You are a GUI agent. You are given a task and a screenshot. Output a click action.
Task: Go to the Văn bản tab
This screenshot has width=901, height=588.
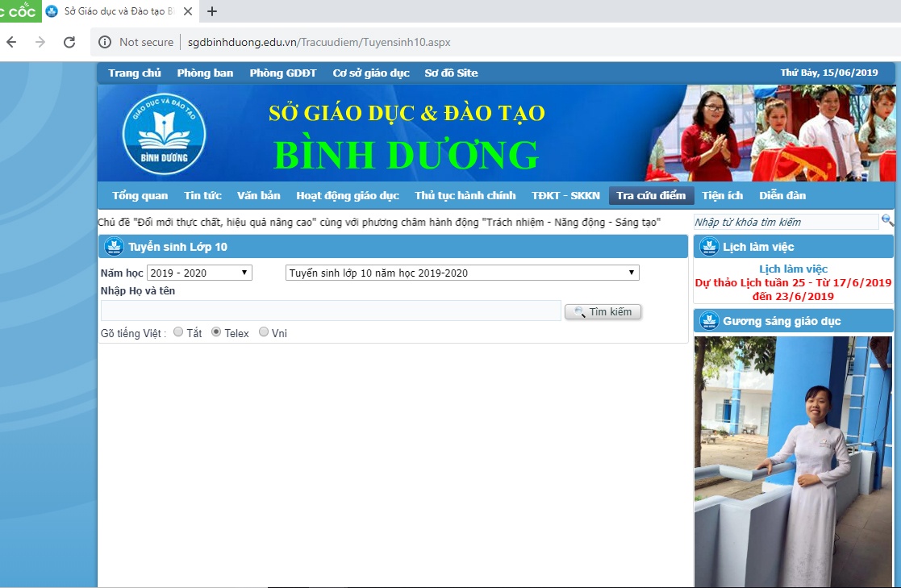tap(259, 195)
